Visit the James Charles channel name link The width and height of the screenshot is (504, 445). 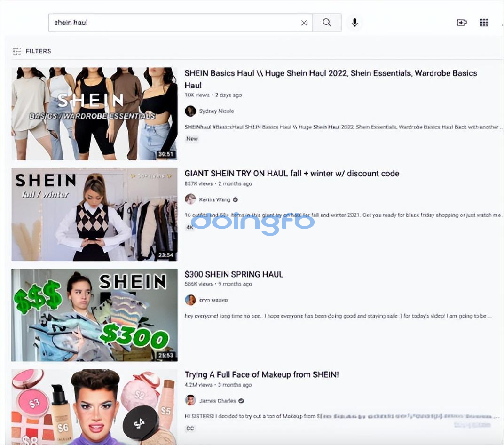218,401
